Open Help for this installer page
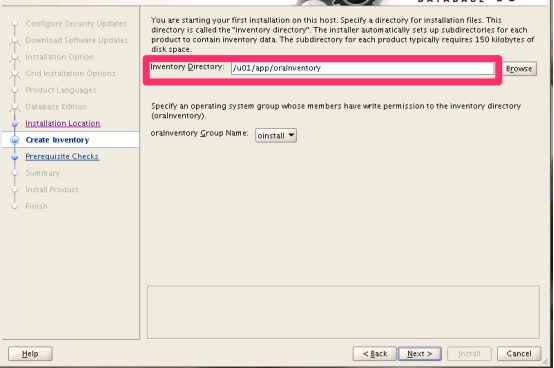Image resolution: width=554 pixels, height=368 pixels. 30,354
